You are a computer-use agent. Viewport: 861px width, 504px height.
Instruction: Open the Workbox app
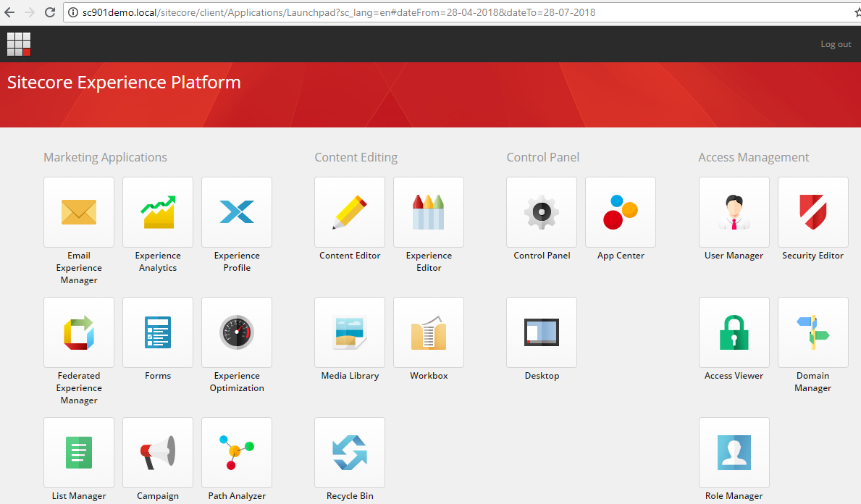(x=429, y=332)
